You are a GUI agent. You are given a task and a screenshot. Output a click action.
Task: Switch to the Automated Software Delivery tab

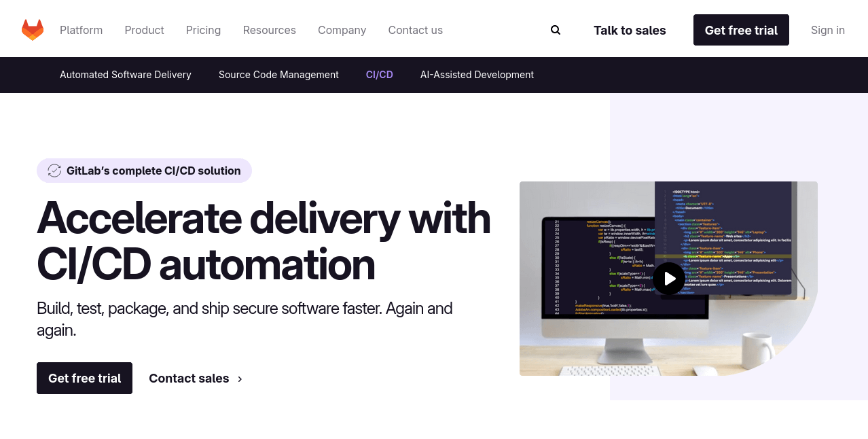point(125,75)
